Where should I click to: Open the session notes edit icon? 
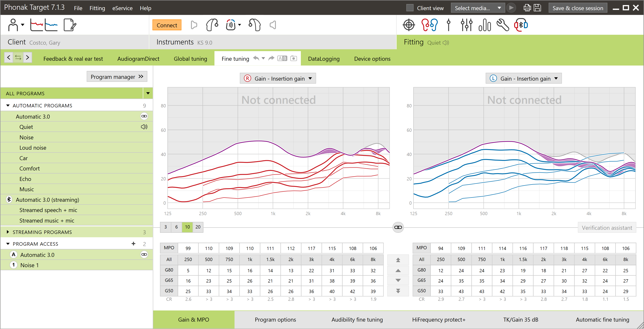click(70, 25)
